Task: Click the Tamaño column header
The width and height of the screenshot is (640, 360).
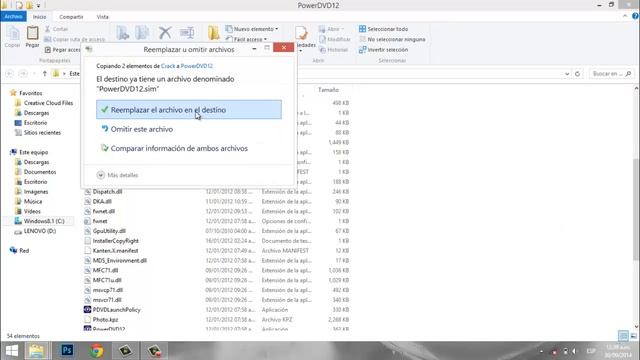Action: [328, 90]
